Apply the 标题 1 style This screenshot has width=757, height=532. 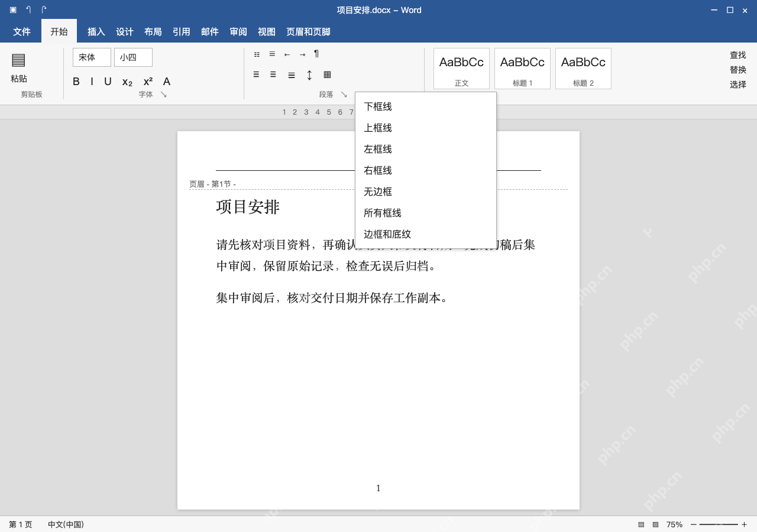(522, 69)
